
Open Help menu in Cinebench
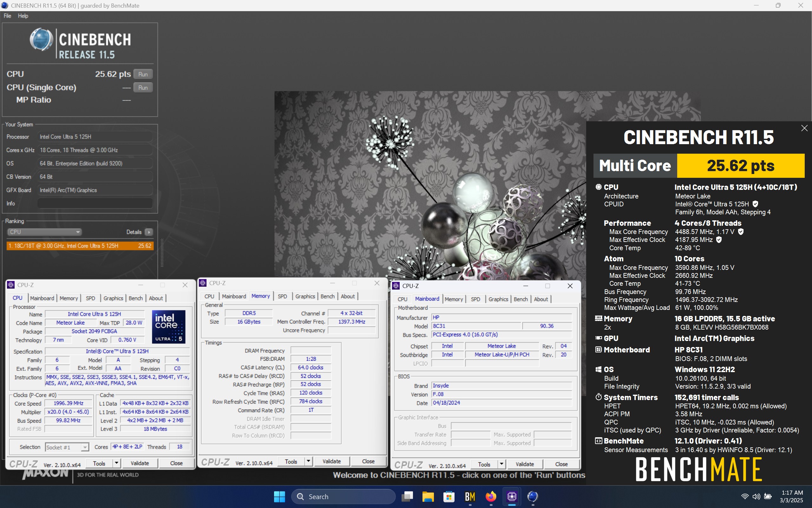click(23, 16)
